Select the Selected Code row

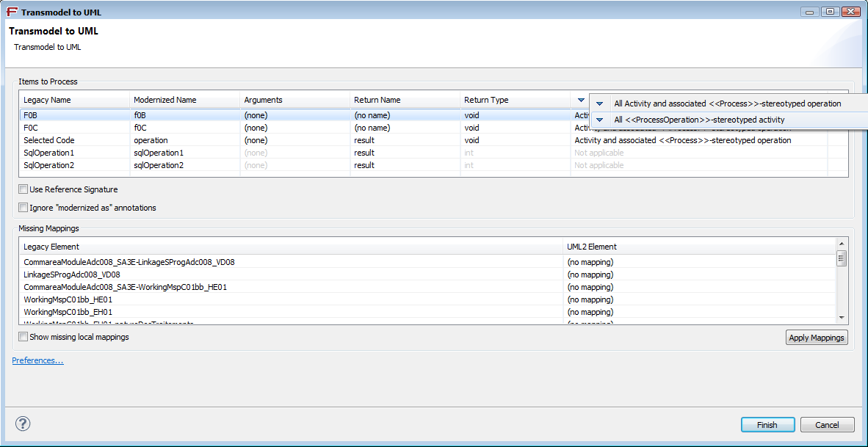pos(433,140)
